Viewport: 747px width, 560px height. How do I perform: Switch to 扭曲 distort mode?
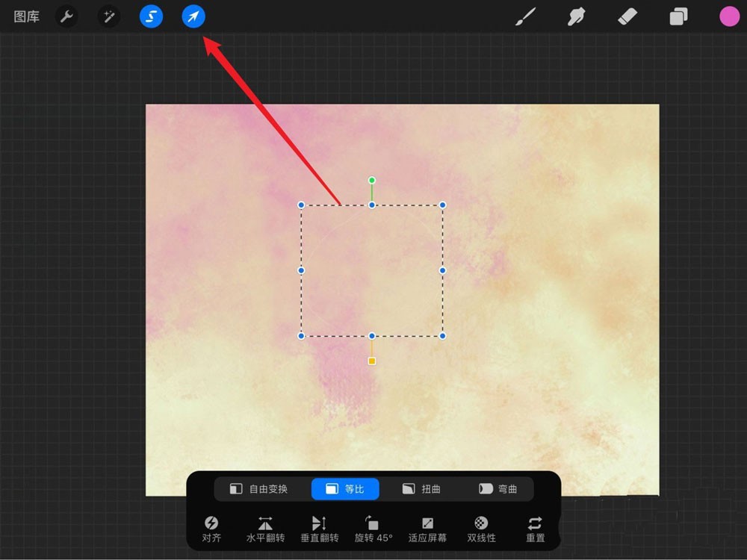pyautogui.click(x=421, y=489)
